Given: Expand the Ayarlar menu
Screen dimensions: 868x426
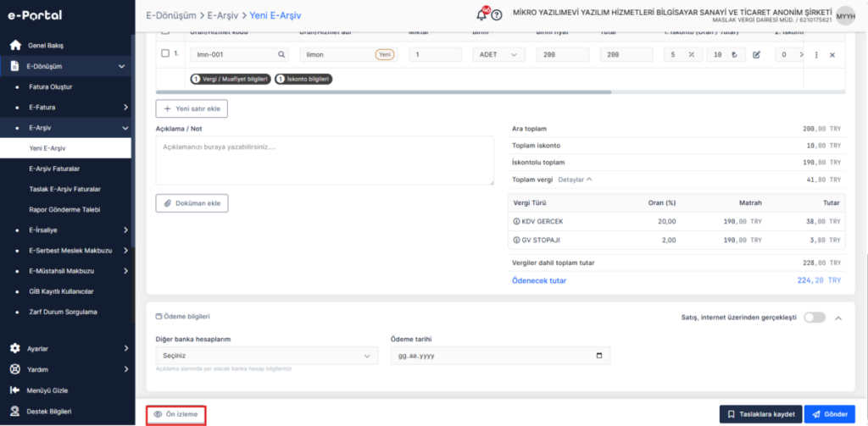Looking at the screenshot, I should [125, 349].
